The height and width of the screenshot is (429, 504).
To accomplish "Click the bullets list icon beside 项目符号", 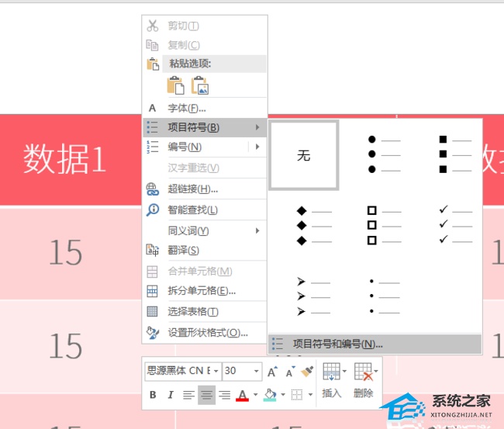I will pyautogui.click(x=152, y=127).
